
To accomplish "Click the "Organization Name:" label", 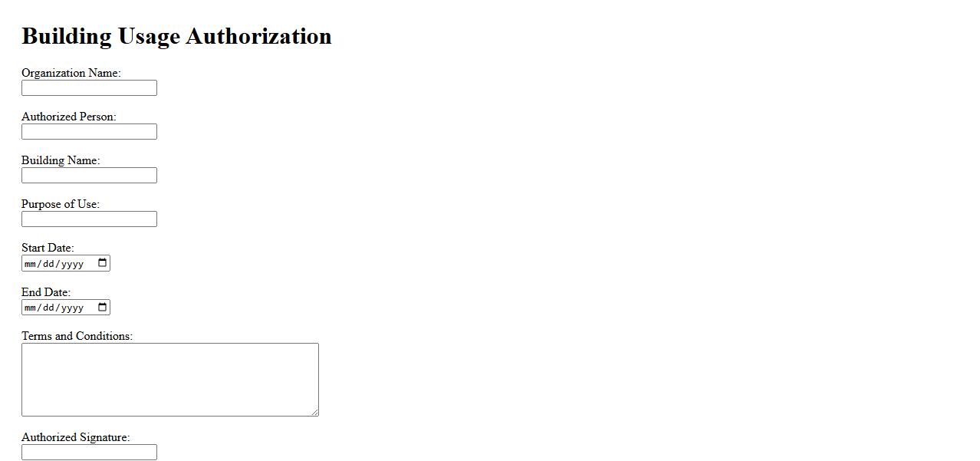I will 71,74.
